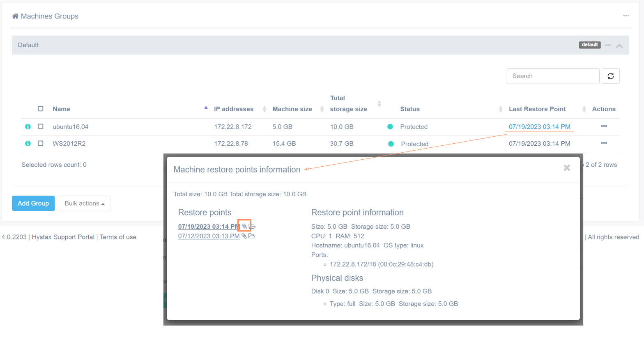Click the refresh icon next to Search

(x=610, y=76)
